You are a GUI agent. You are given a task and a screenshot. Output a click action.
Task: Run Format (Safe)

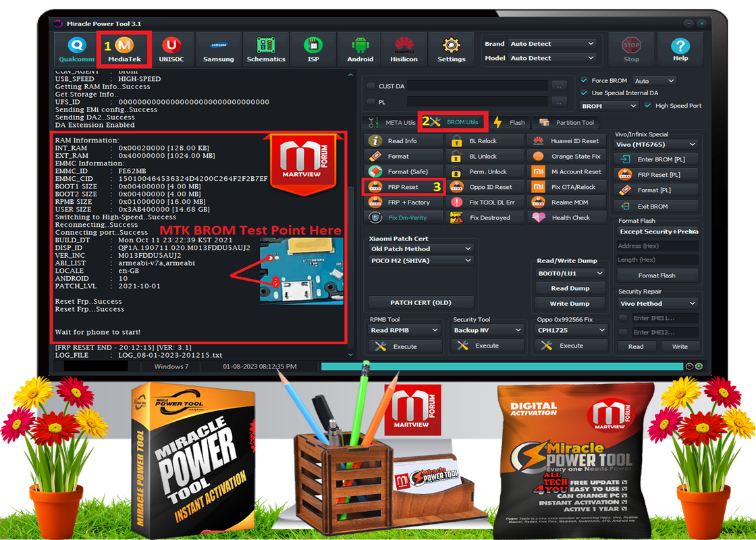(x=404, y=171)
